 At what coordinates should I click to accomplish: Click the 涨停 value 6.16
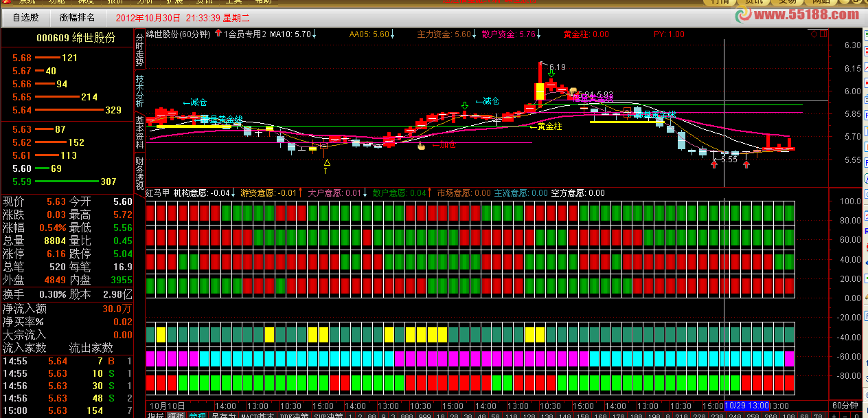pos(56,254)
